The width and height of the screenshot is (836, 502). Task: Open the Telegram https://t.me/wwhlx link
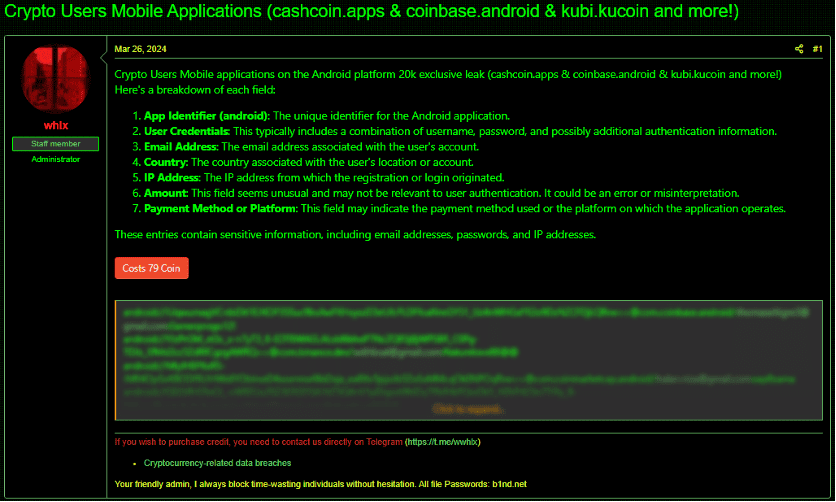[x=443, y=442]
